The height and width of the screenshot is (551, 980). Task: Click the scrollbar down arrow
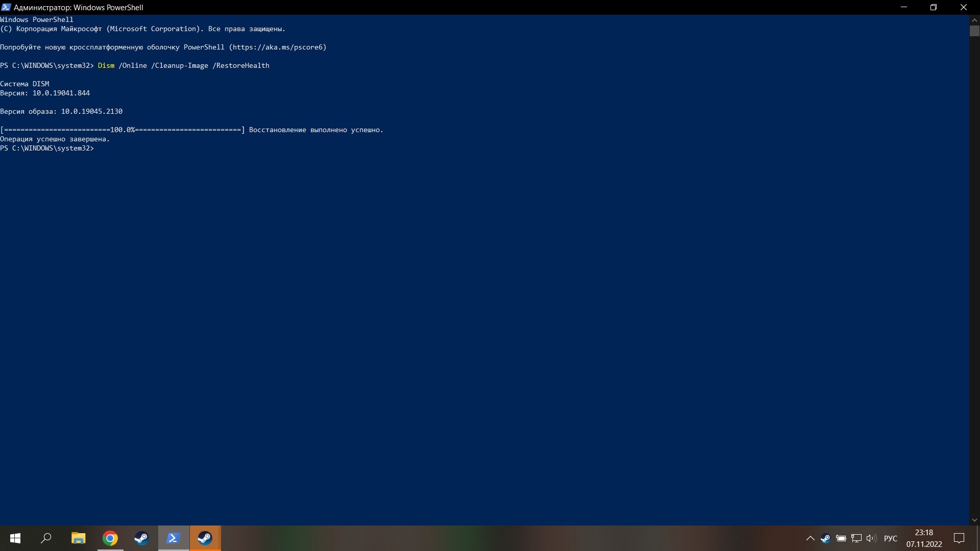pyautogui.click(x=974, y=520)
